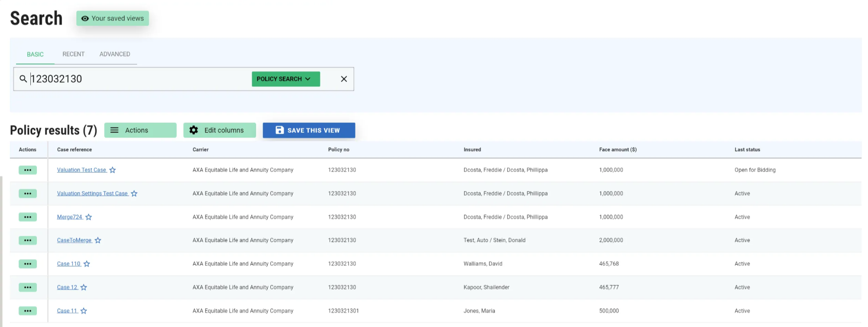Star the CaseToMerge case
Image resolution: width=868 pixels, height=327 pixels.
click(98, 241)
